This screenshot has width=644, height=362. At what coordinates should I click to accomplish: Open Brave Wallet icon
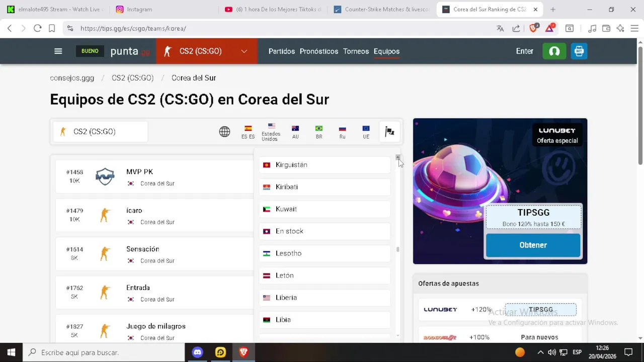pyautogui.click(x=606, y=29)
